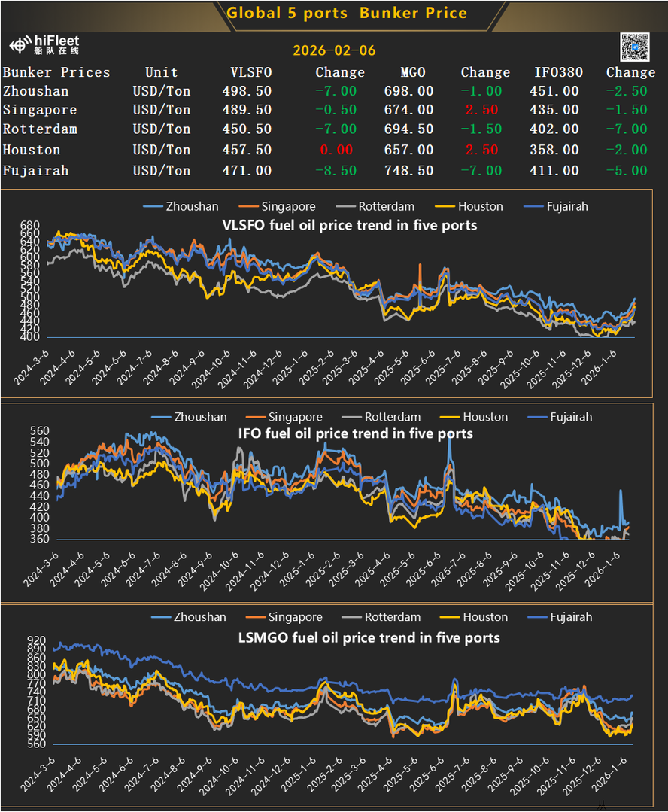Click the Singapore orange line marker in LSMGO legend

[255, 617]
